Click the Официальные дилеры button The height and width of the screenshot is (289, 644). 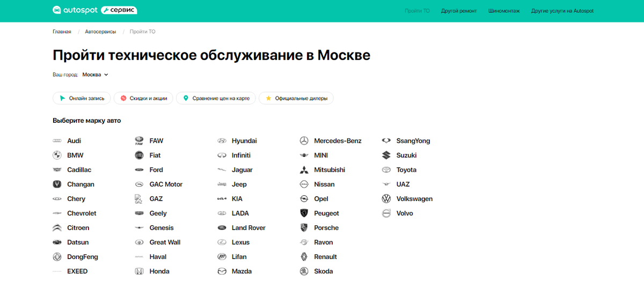(x=296, y=98)
